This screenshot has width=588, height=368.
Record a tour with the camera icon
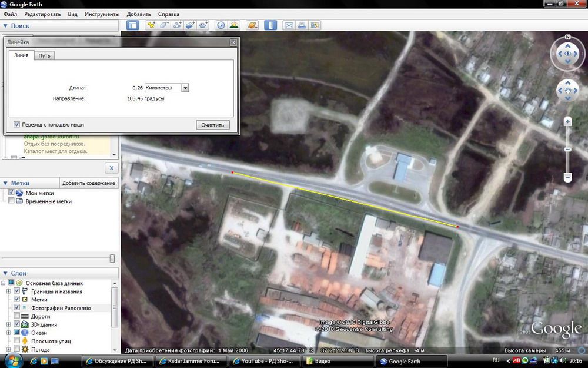pos(203,25)
